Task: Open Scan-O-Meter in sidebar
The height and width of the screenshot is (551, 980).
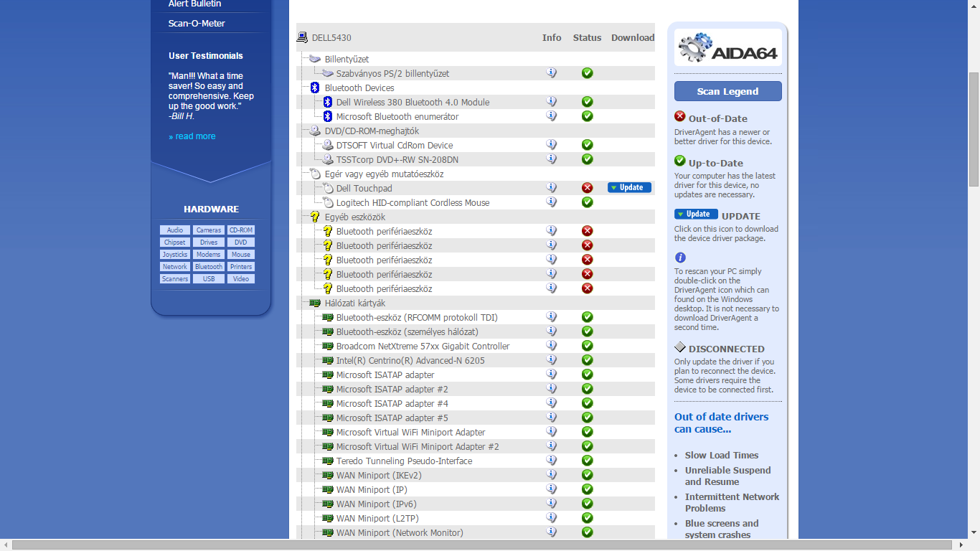Action: pyautogui.click(x=197, y=23)
